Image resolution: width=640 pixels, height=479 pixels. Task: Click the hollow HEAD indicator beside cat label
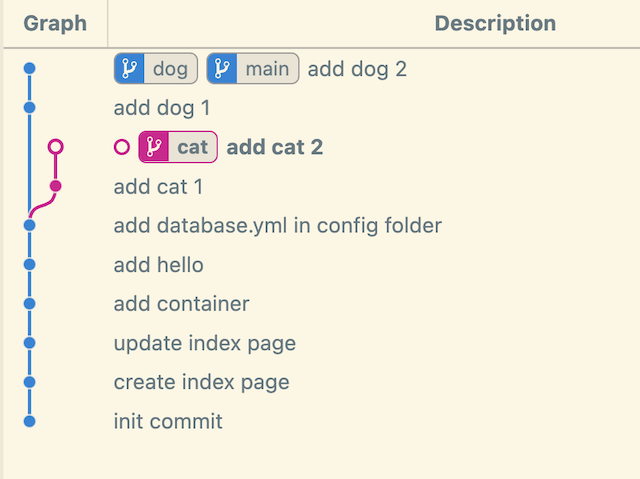pyautogui.click(x=122, y=147)
